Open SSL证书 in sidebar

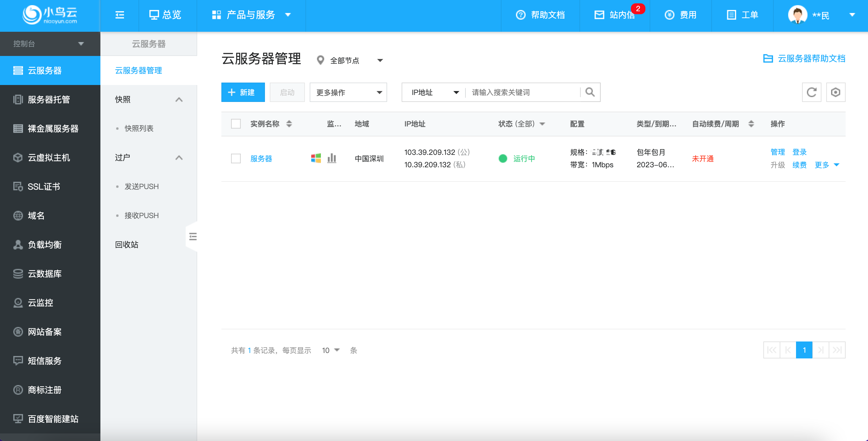(x=50, y=186)
